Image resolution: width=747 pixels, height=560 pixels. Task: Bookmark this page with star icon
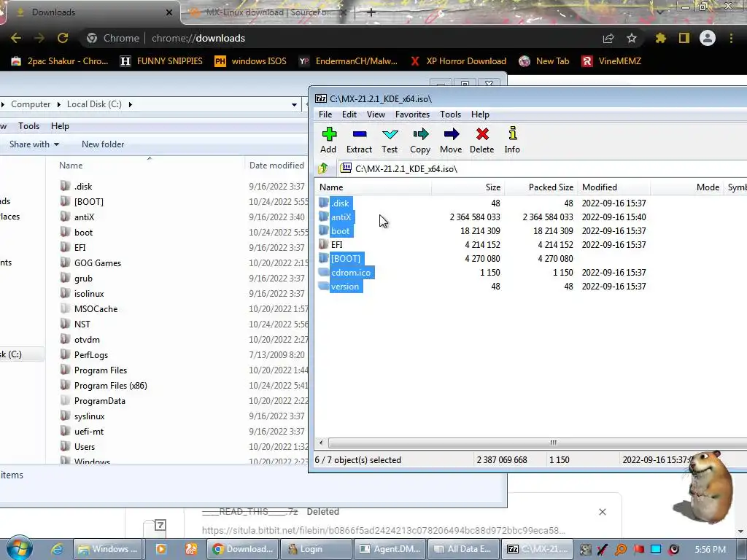pos(632,38)
